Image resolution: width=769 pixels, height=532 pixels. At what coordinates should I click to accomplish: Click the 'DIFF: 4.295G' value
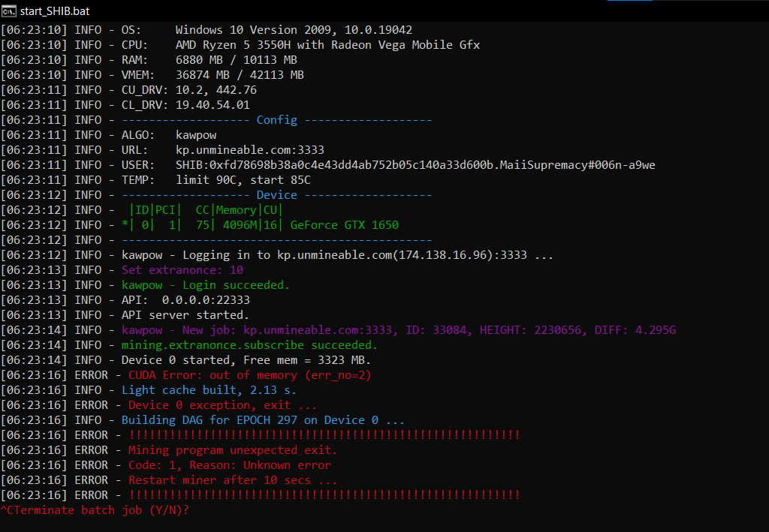[635, 330]
